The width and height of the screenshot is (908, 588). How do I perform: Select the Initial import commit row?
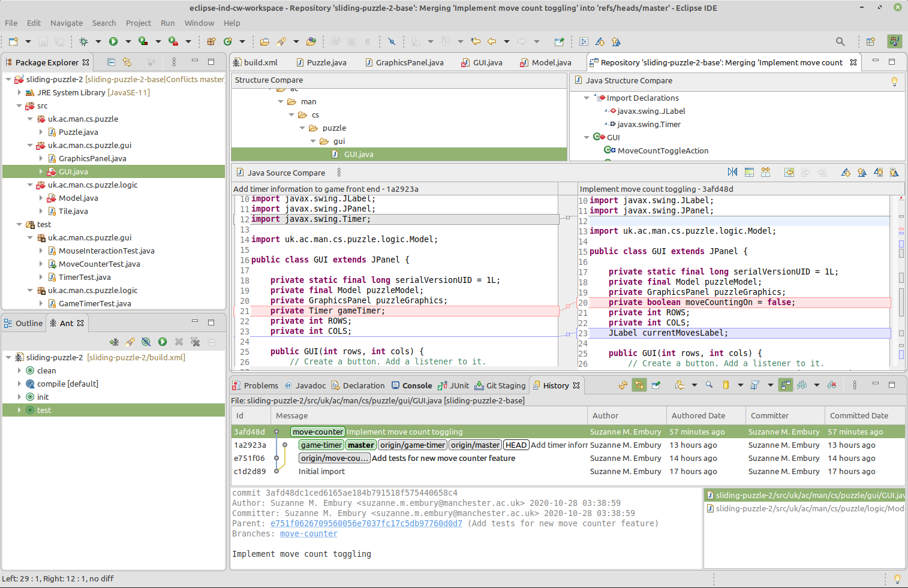tap(567, 471)
